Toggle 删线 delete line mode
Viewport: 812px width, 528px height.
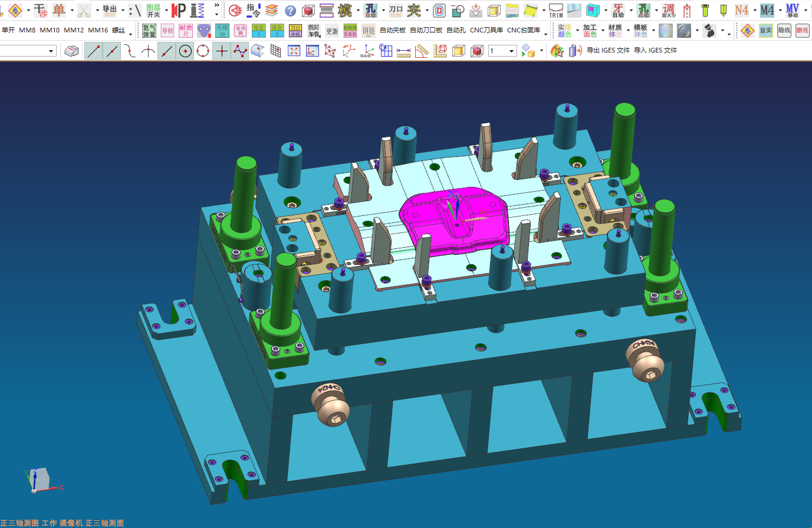(x=803, y=31)
